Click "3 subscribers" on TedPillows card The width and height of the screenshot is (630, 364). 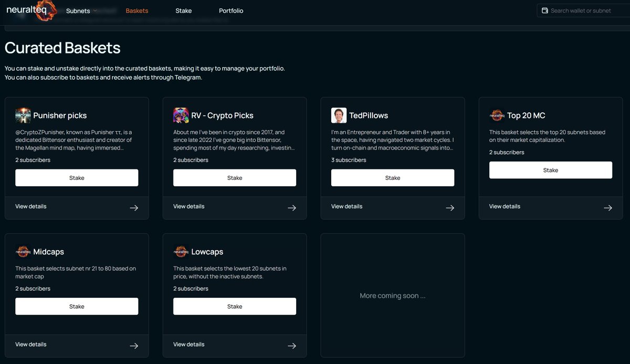(x=349, y=160)
